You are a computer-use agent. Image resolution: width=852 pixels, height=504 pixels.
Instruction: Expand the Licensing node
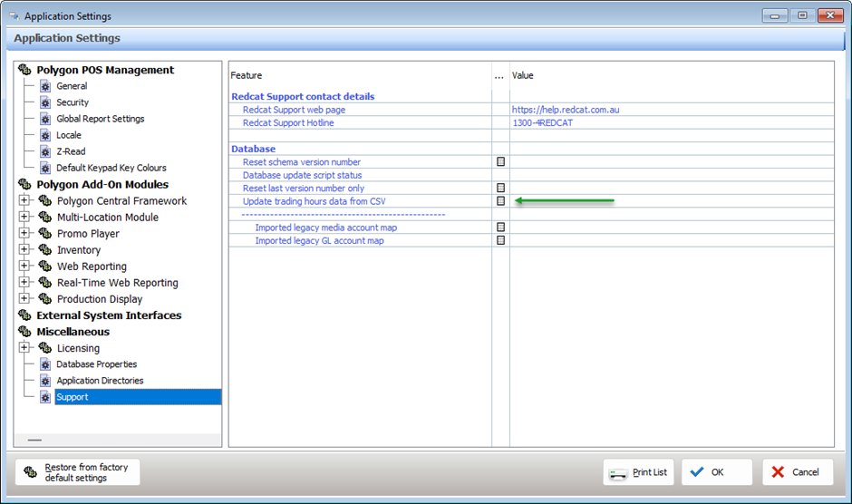(x=24, y=347)
